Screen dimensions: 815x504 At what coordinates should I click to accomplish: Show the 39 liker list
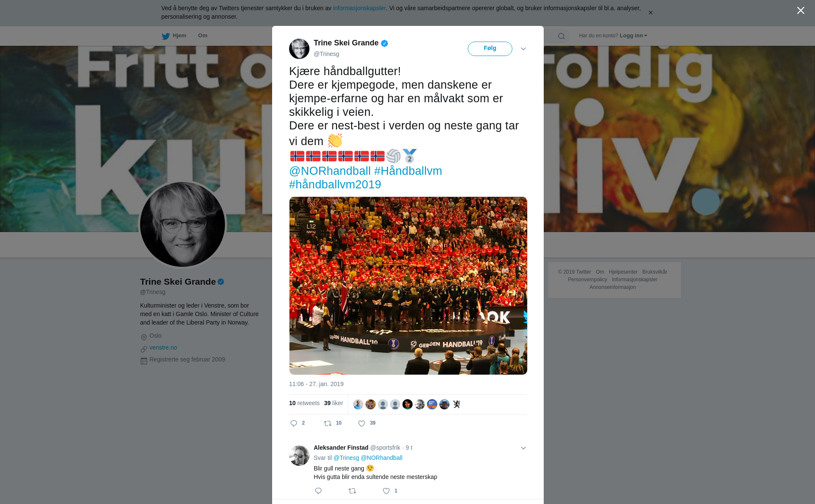point(333,403)
